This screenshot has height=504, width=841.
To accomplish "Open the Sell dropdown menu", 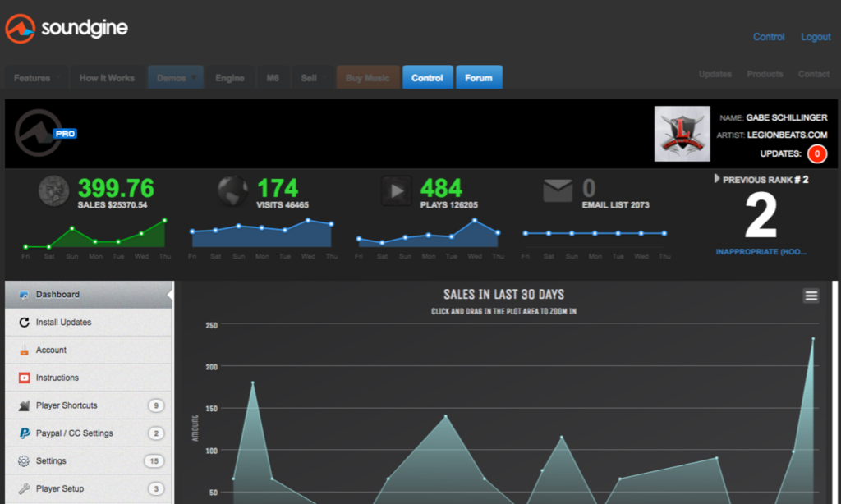I will (313, 78).
